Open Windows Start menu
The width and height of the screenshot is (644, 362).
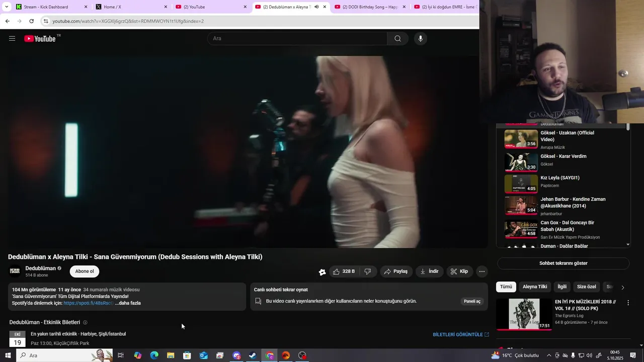(x=8, y=355)
